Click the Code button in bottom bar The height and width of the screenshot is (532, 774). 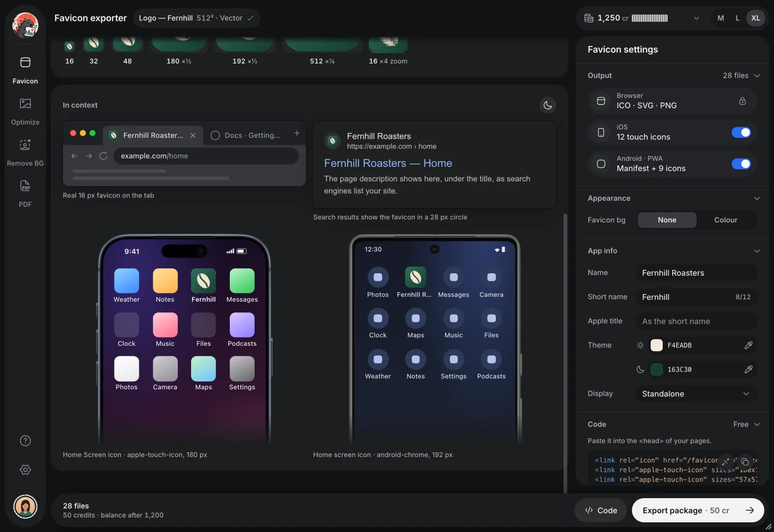click(601, 510)
